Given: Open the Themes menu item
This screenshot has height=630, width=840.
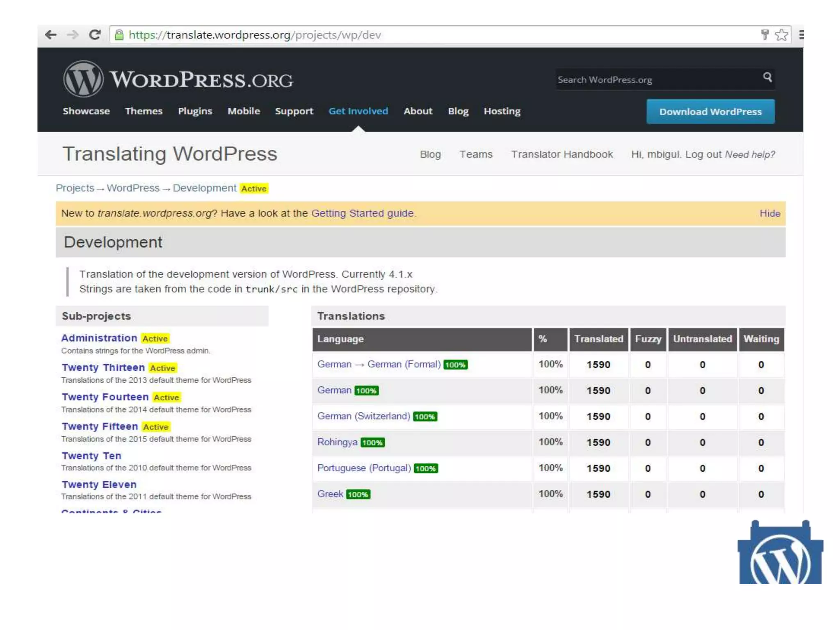Looking at the screenshot, I should (144, 111).
